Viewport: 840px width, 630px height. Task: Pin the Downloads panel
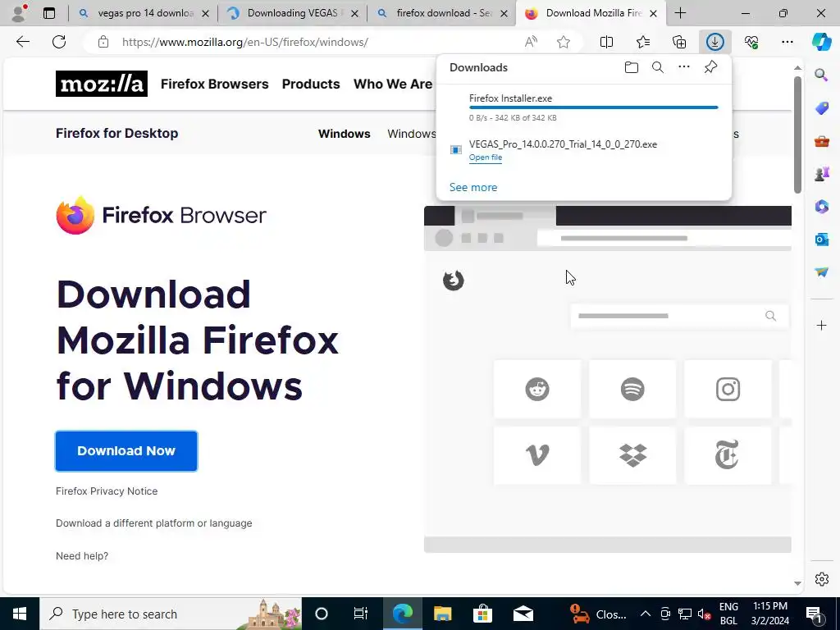pyautogui.click(x=710, y=67)
